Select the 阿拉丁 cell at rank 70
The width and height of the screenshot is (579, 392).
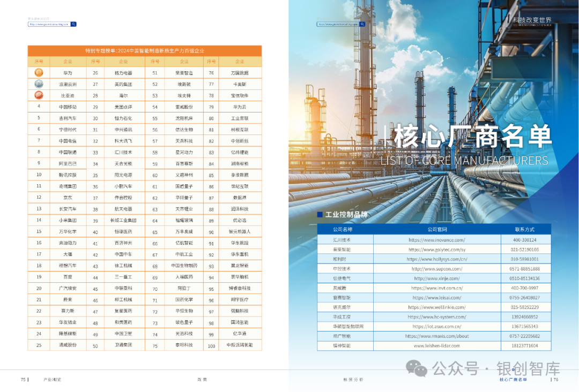184,288
